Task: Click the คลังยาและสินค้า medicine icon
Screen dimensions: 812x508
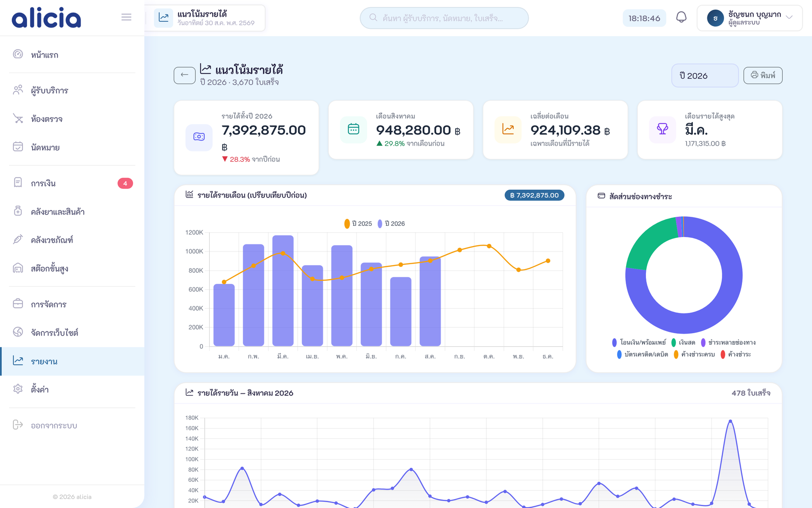Action: click(18, 211)
